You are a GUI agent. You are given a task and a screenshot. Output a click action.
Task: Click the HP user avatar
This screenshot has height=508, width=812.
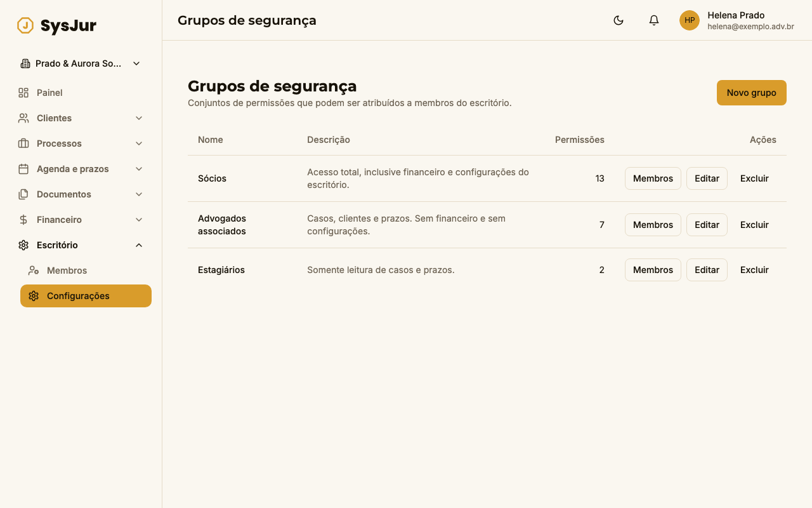click(x=690, y=20)
